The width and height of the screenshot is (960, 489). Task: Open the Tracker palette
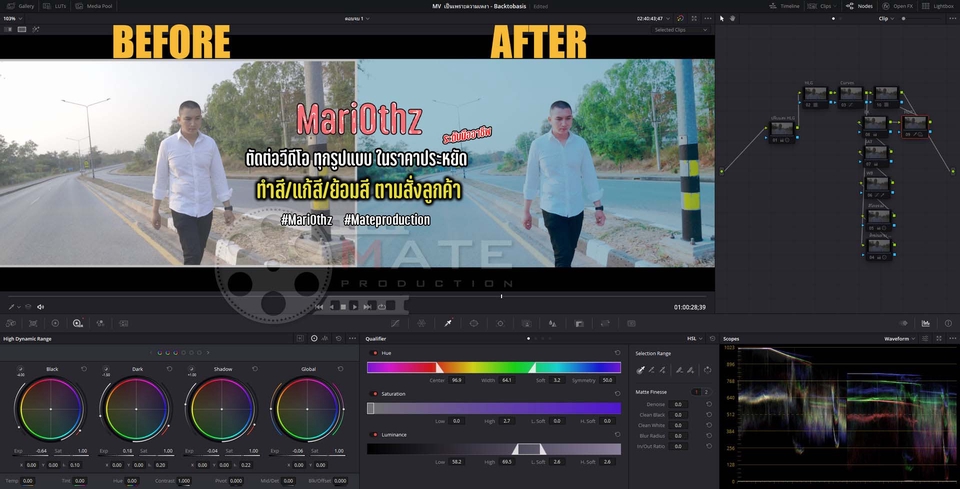500,323
